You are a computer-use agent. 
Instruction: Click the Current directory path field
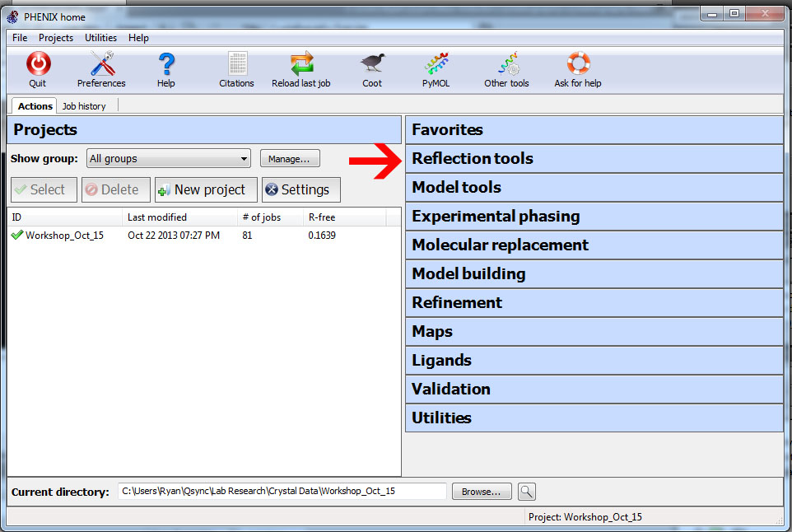pyautogui.click(x=282, y=492)
